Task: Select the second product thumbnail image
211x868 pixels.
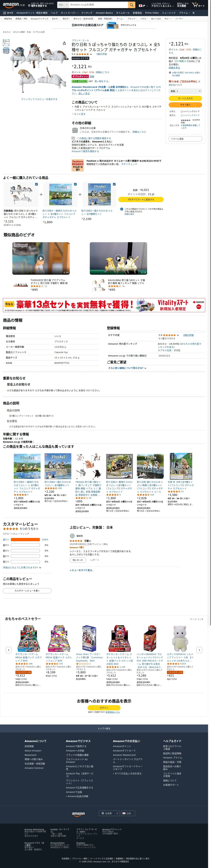Action: point(6,50)
